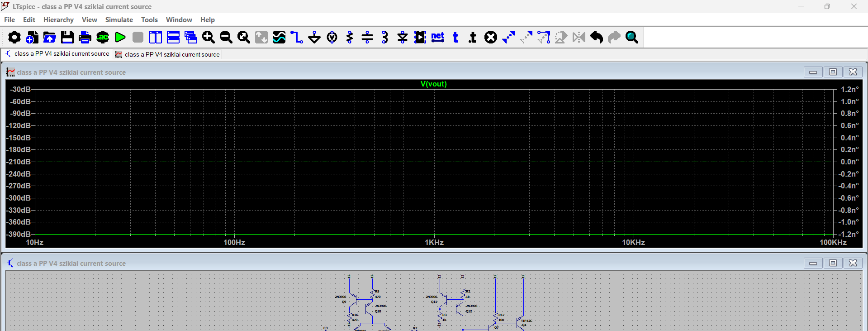This screenshot has width=868, height=331.
Task: Place a capacitor component
Action: click(x=367, y=37)
